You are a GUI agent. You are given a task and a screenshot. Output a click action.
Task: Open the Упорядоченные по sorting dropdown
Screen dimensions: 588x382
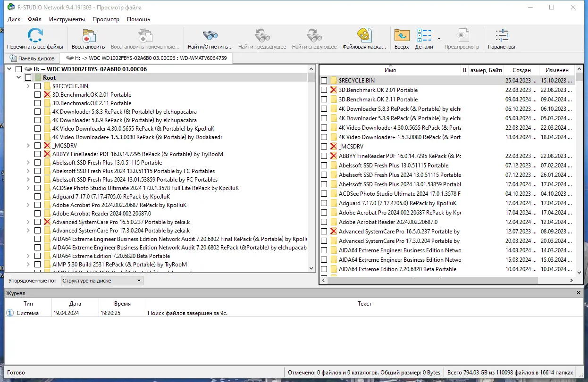[102, 281]
